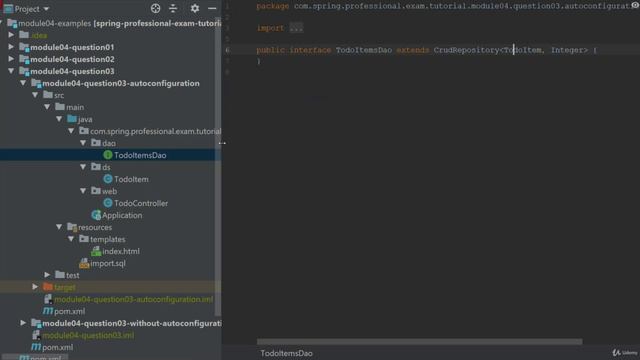Collapse the java folder arrow
This screenshot has width=640, height=360.
[x=59, y=119]
